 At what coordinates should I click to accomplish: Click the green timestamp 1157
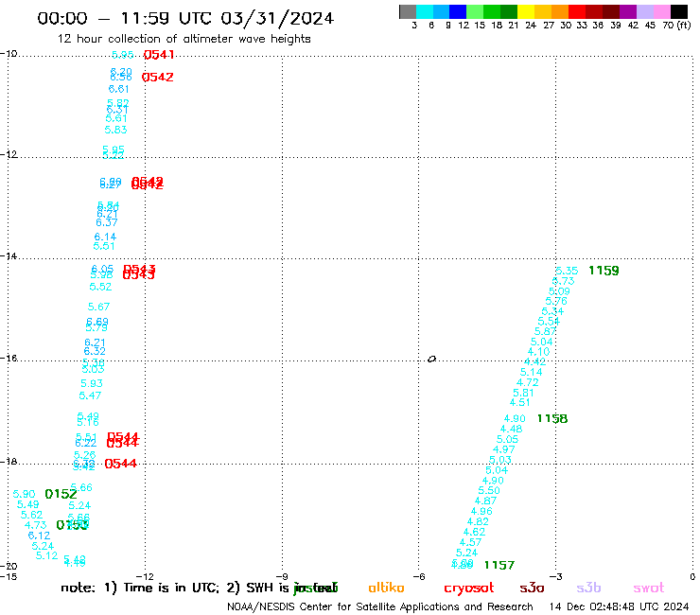click(499, 566)
